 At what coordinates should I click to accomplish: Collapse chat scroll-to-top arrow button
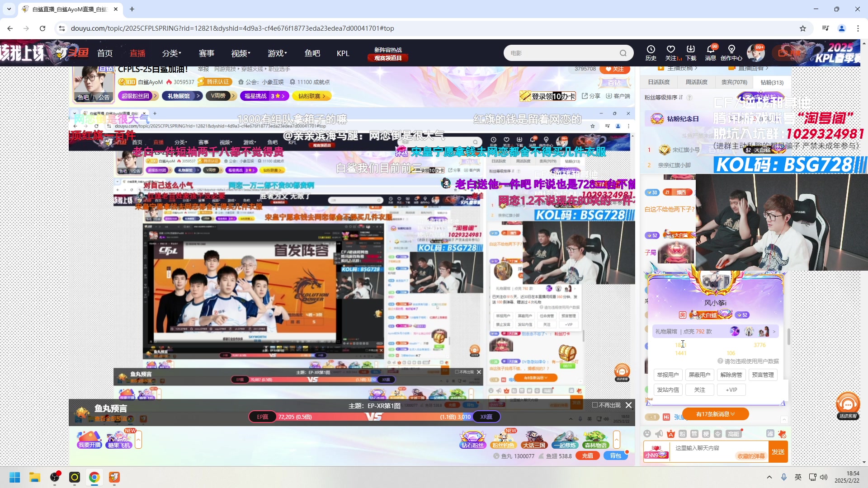pos(784,420)
